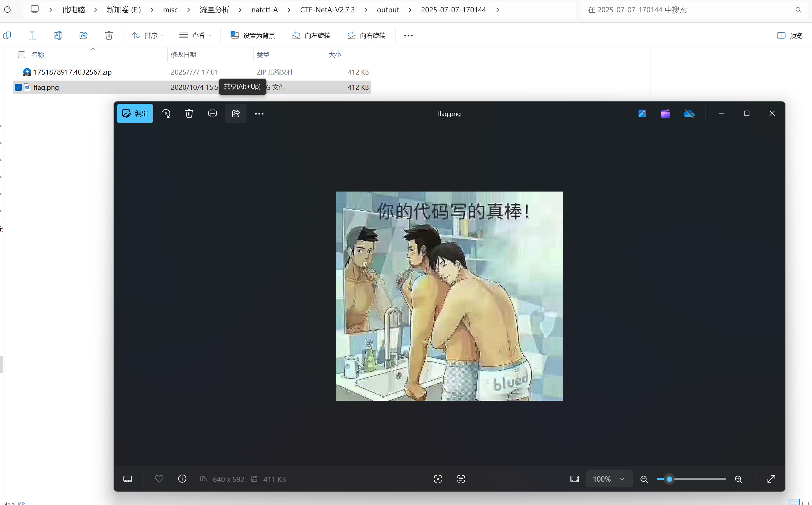This screenshot has height=505, width=812.
Task: Sort by Size (大小) column header
Action: (335, 54)
